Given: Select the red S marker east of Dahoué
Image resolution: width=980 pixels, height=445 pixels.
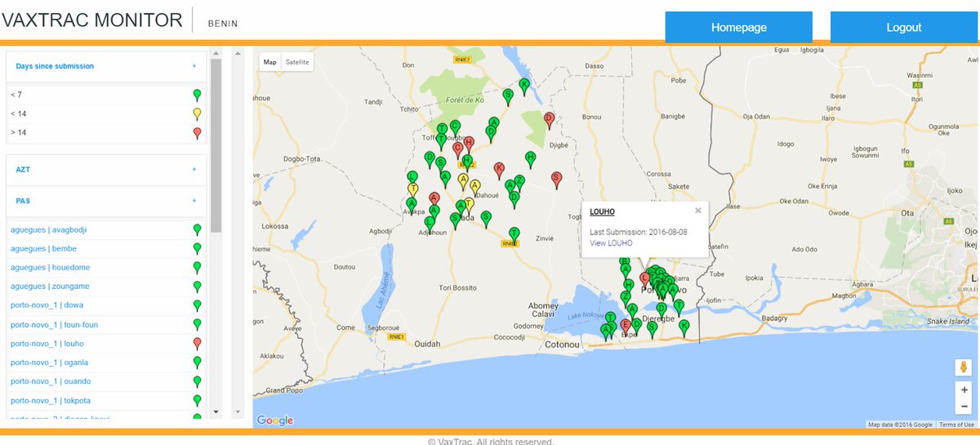Looking at the screenshot, I should pyautogui.click(x=557, y=180).
